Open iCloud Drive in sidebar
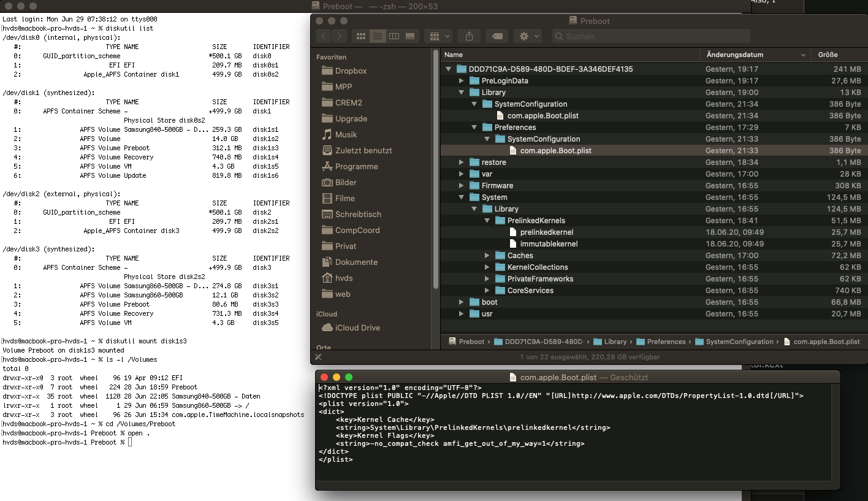868x501 pixels. [351, 327]
